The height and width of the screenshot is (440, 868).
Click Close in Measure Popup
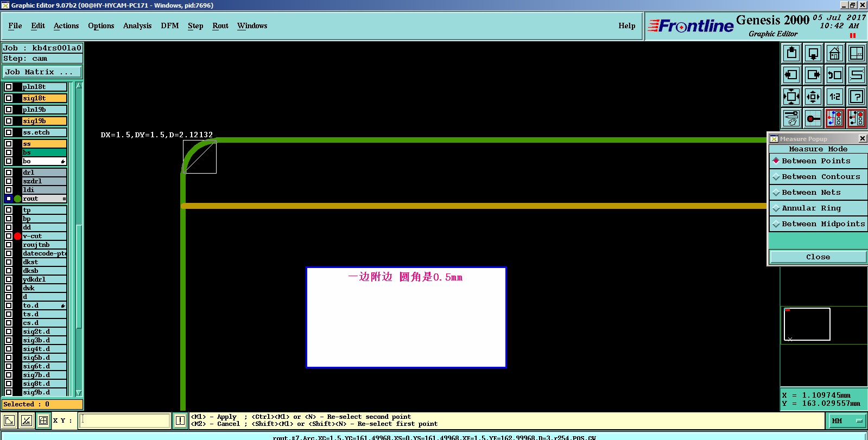coord(818,257)
